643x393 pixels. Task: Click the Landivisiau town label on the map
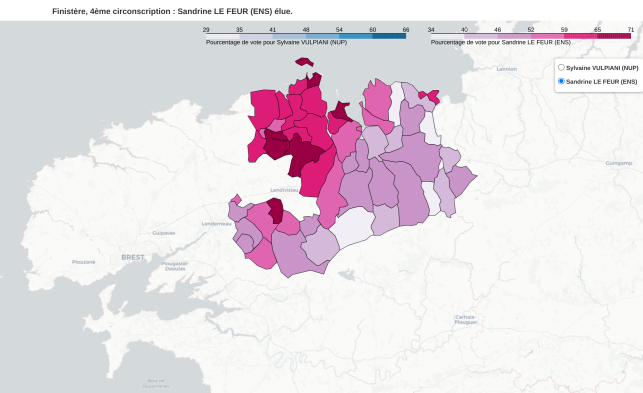click(284, 190)
